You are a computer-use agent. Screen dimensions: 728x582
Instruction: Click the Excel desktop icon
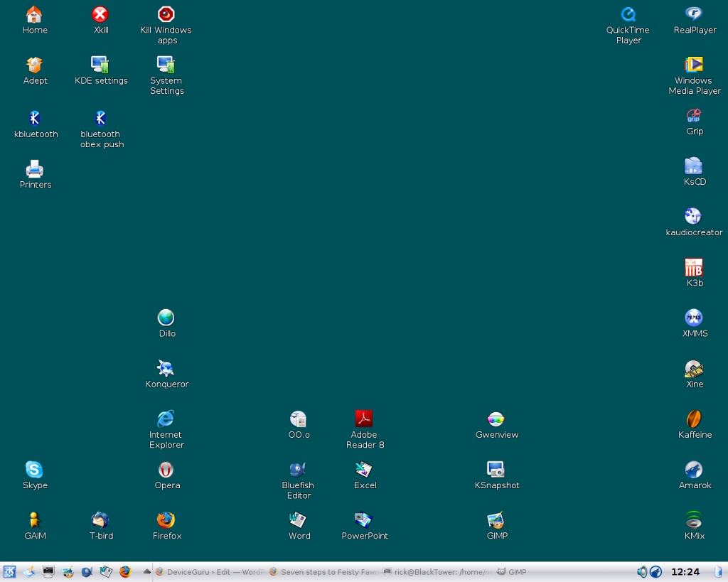(364, 470)
